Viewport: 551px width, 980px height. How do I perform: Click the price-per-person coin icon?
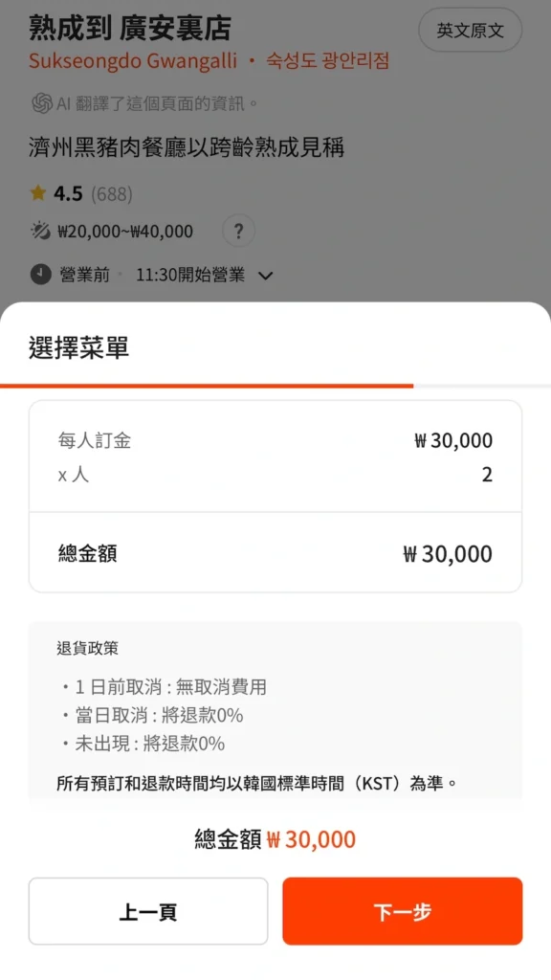pyautogui.click(x=37, y=232)
